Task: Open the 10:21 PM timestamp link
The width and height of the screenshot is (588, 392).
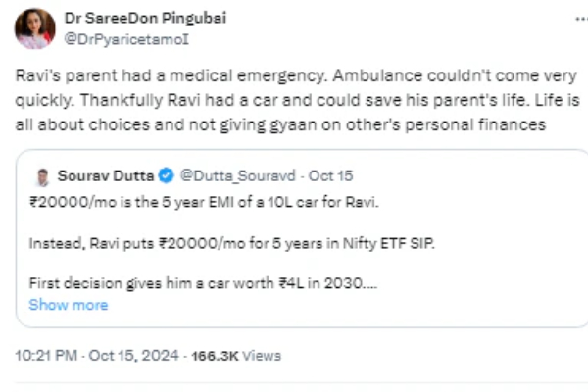Action: 47,356
